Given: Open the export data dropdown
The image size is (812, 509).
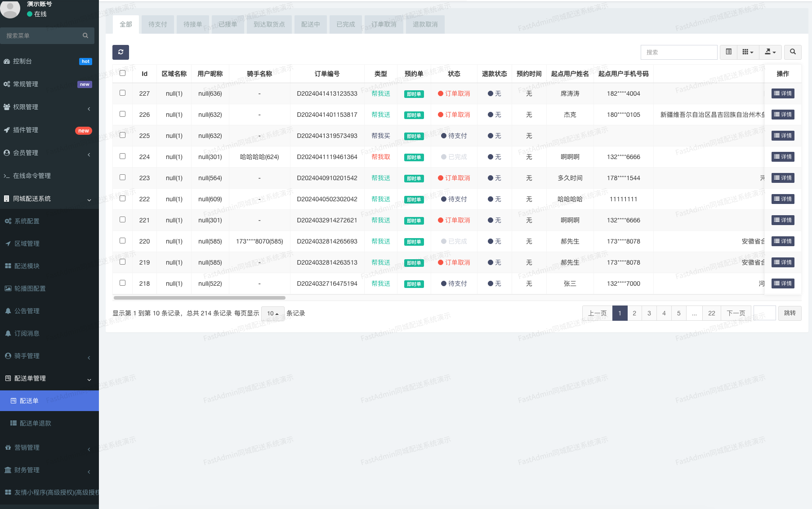Looking at the screenshot, I should tap(770, 52).
